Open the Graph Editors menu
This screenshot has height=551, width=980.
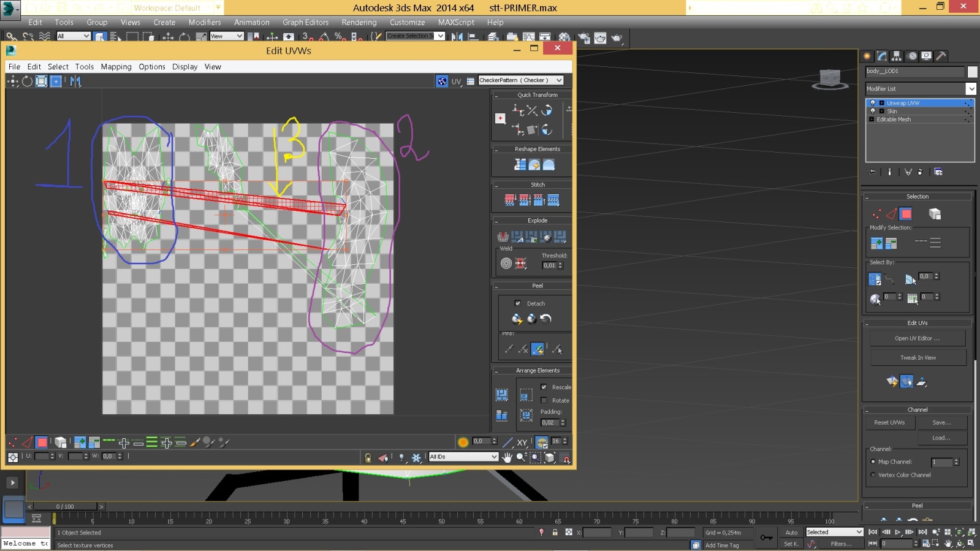point(305,22)
